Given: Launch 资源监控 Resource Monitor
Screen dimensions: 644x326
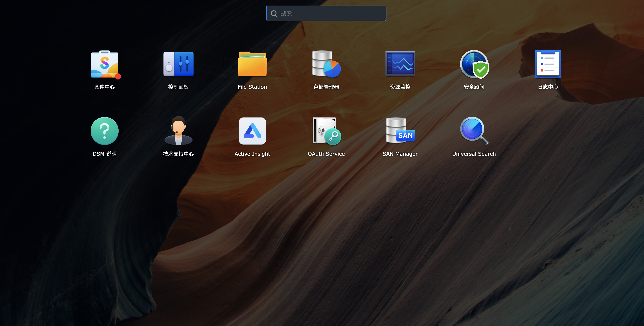Looking at the screenshot, I should point(400,64).
